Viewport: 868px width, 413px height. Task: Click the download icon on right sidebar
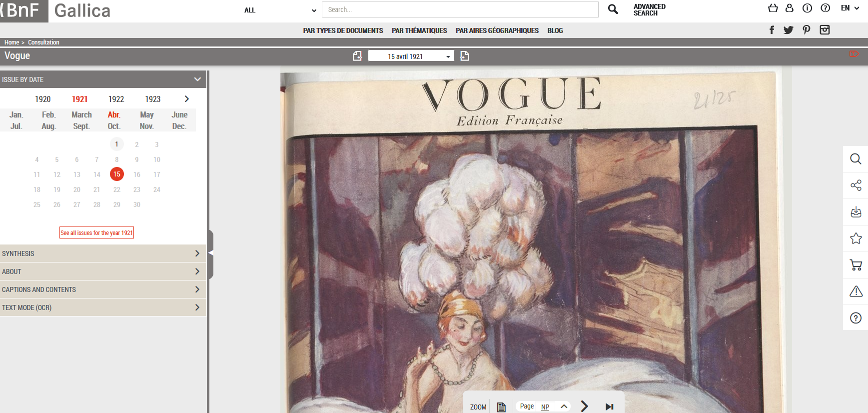tap(856, 212)
